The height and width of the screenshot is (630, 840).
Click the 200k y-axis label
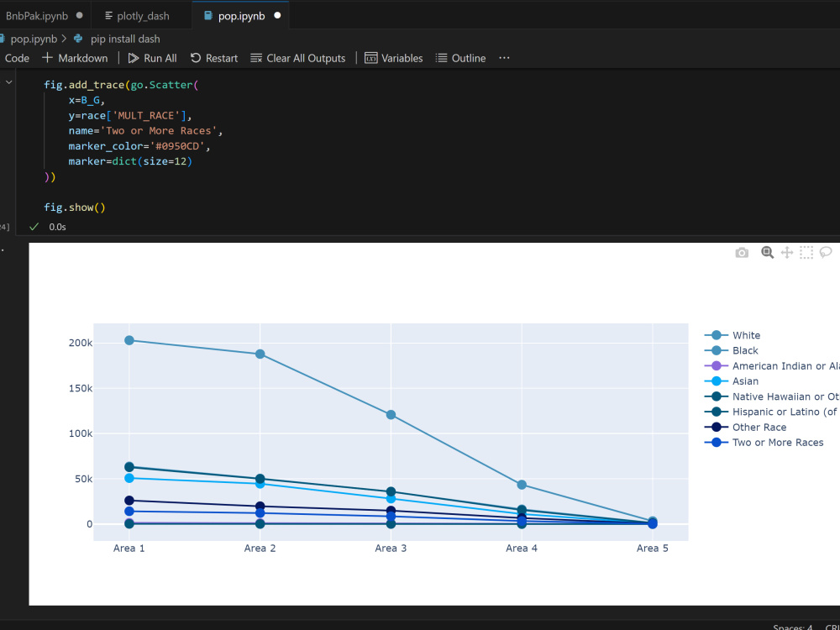coord(81,343)
